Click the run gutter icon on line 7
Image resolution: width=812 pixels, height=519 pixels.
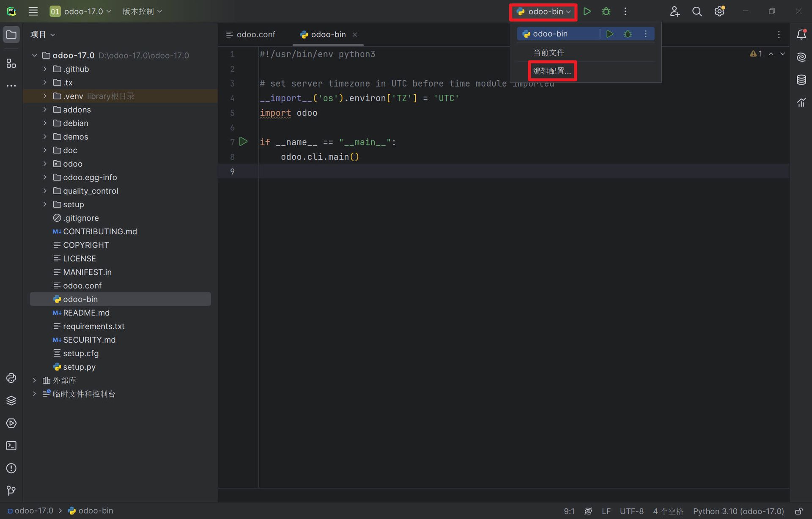(243, 142)
